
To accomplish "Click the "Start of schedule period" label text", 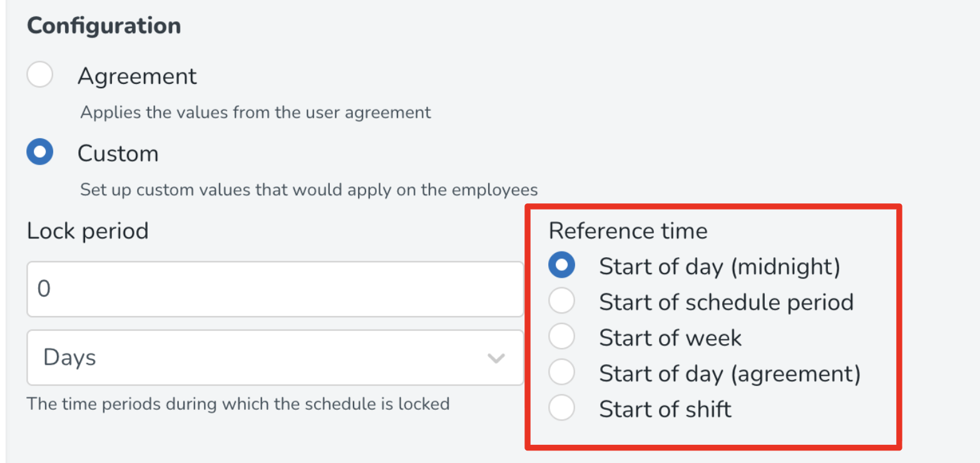I will 726,302.
